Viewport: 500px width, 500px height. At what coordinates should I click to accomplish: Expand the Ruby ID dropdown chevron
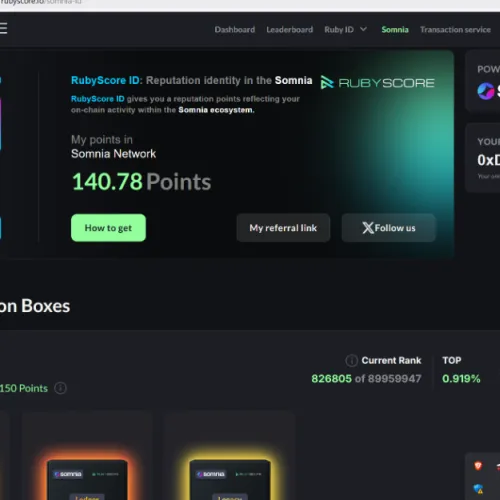(363, 29)
